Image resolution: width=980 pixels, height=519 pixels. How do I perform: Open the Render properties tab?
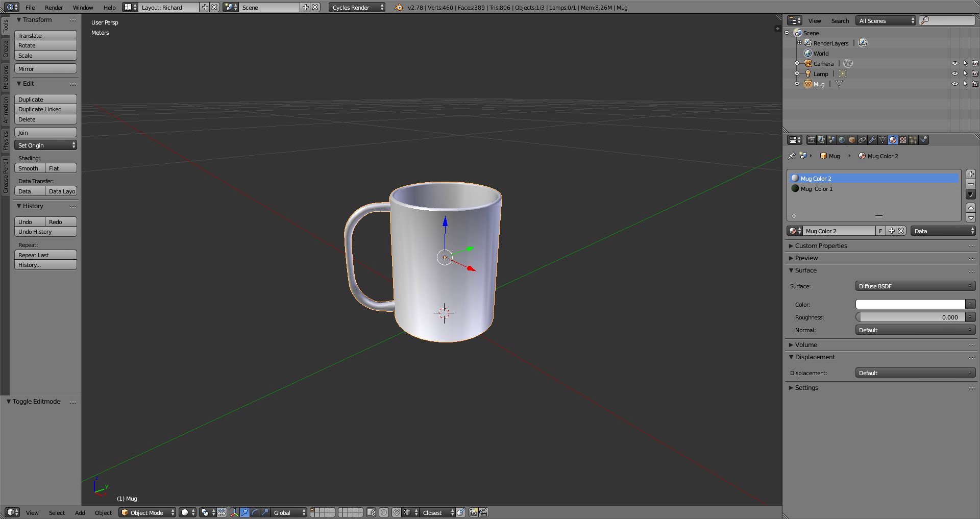coord(812,140)
